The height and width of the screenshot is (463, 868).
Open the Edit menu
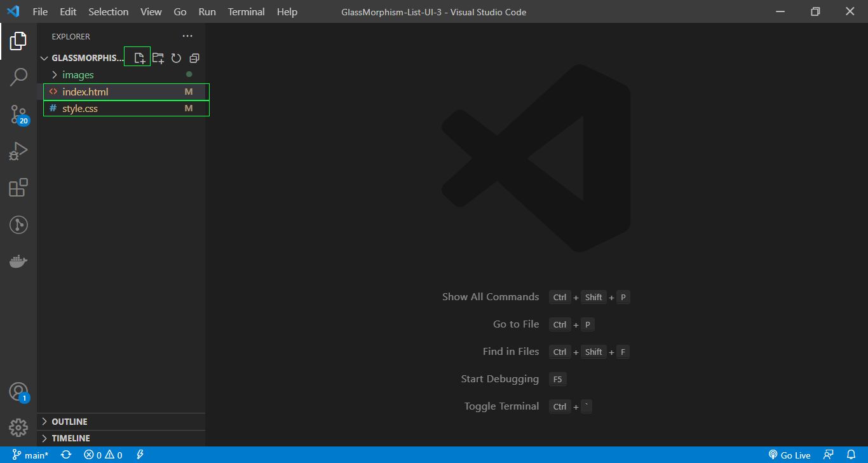tap(68, 11)
